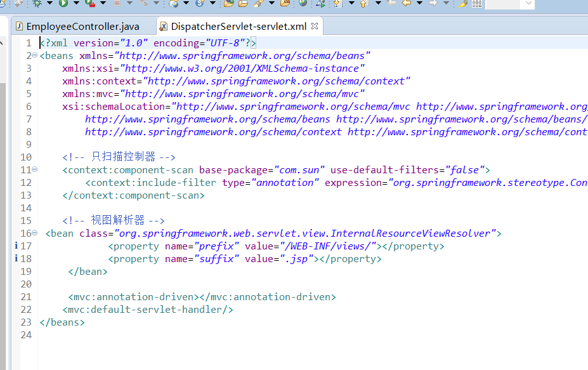Collapse the component-scan fold on line 11
588x370 pixels.
(34, 169)
